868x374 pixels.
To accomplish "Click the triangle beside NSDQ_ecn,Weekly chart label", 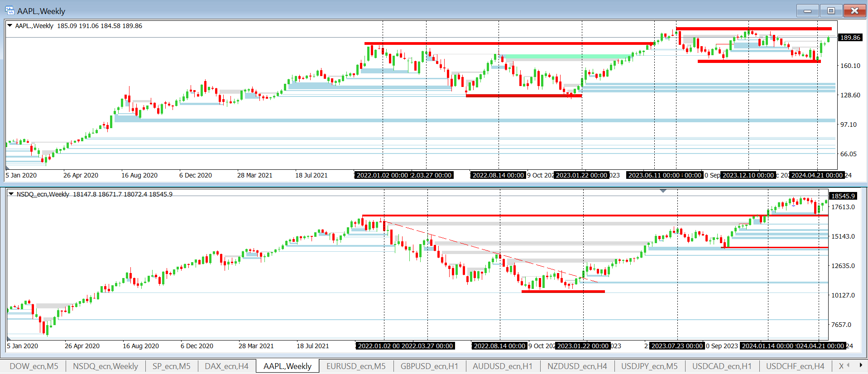I will pos(11,194).
